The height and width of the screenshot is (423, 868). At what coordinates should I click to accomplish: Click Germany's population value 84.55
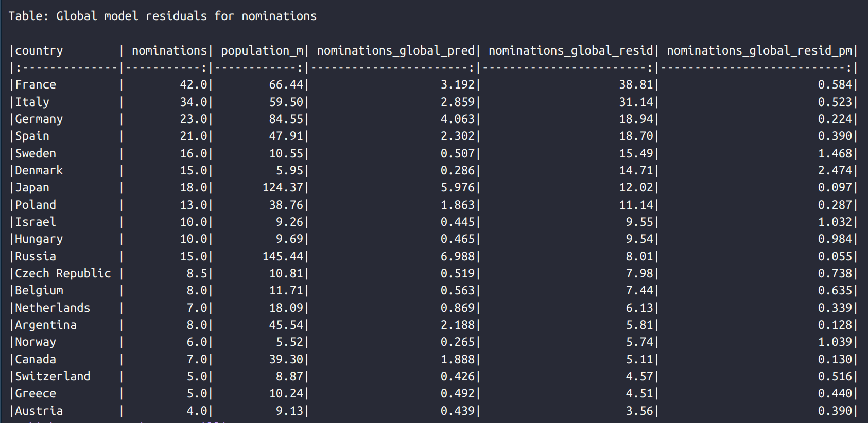click(x=286, y=119)
